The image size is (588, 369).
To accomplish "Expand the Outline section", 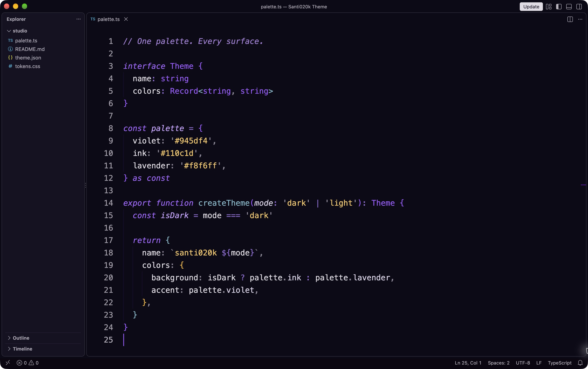I will (43, 338).
